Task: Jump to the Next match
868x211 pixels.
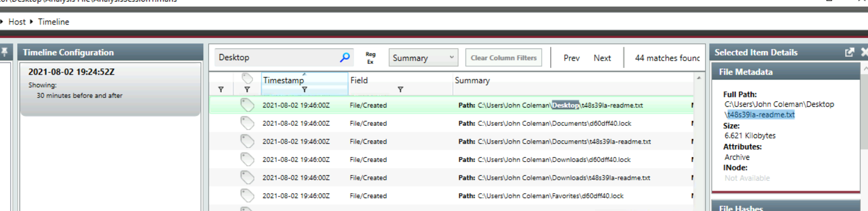Action: click(602, 58)
